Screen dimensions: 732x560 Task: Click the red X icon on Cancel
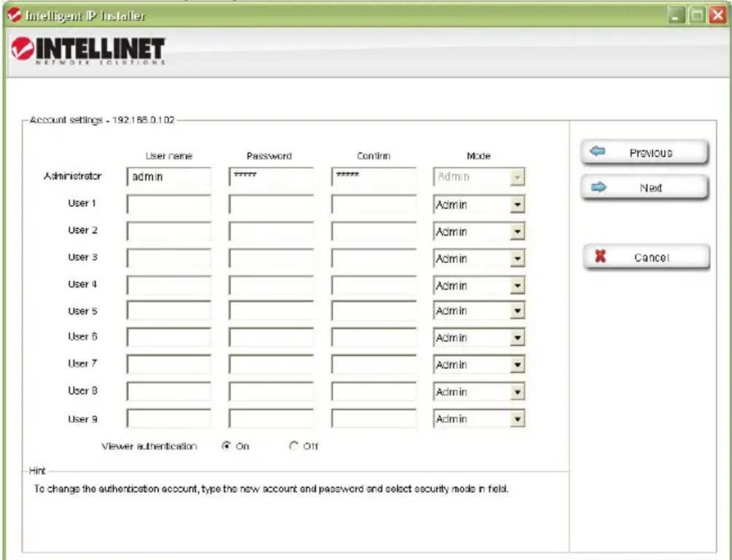tap(600, 256)
